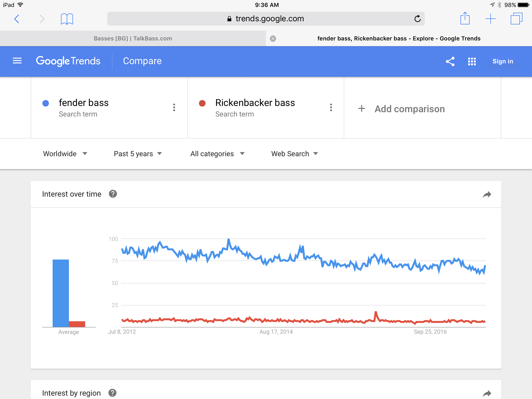
Task: Open the All categories dropdown
Action: pyautogui.click(x=218, y=154)
